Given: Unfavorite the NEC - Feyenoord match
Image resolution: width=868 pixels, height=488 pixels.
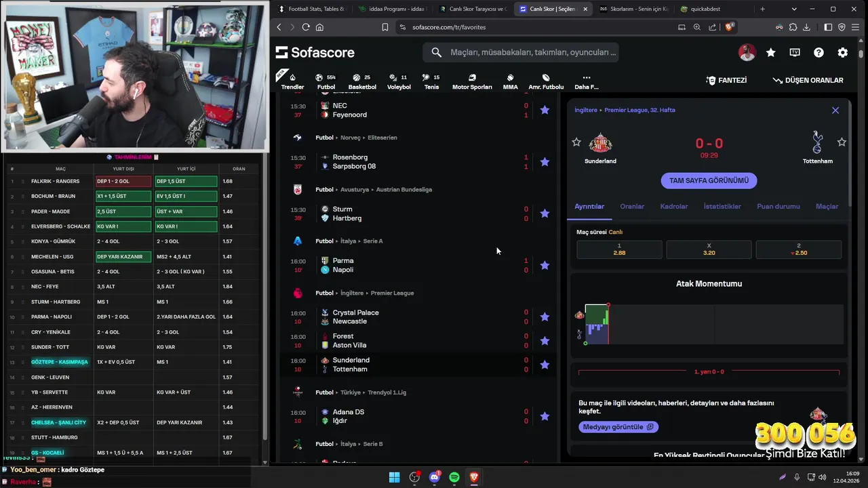Looking at the screenshot, I should pyautogui.click(x=545, y=110).
